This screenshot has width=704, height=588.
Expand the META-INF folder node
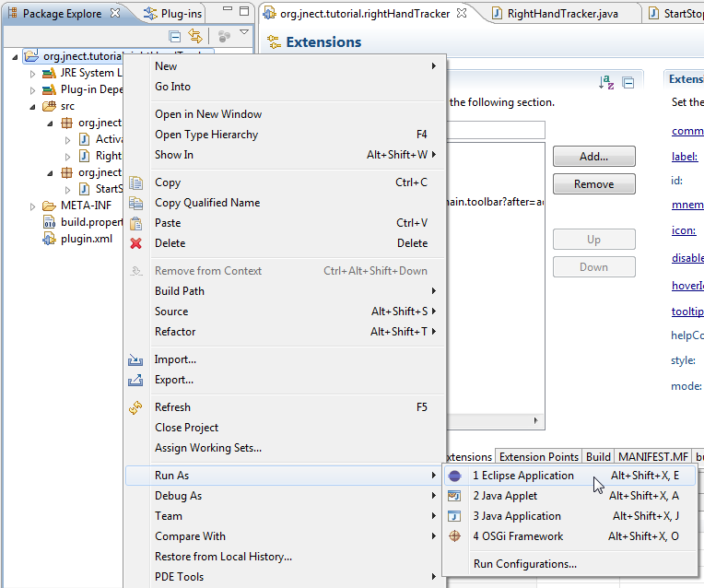pyautogui.click(x=32, y=206)
